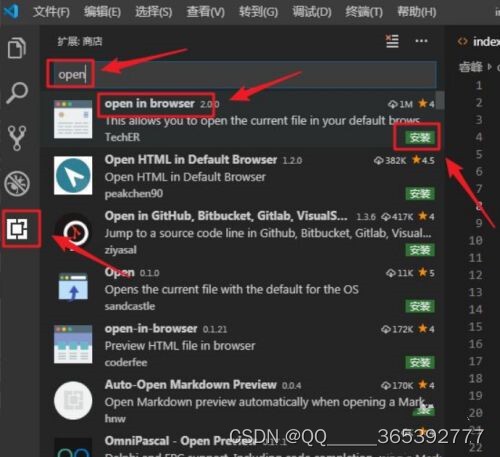500x457 pixels.
Task: Click the index file tab icon
Action: (x=462, y=41)
